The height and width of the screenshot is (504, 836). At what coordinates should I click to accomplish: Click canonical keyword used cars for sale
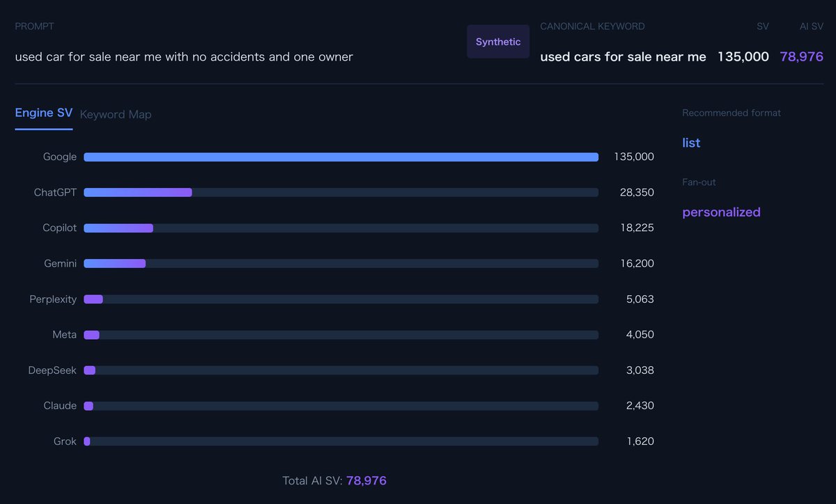coord(623,57)
